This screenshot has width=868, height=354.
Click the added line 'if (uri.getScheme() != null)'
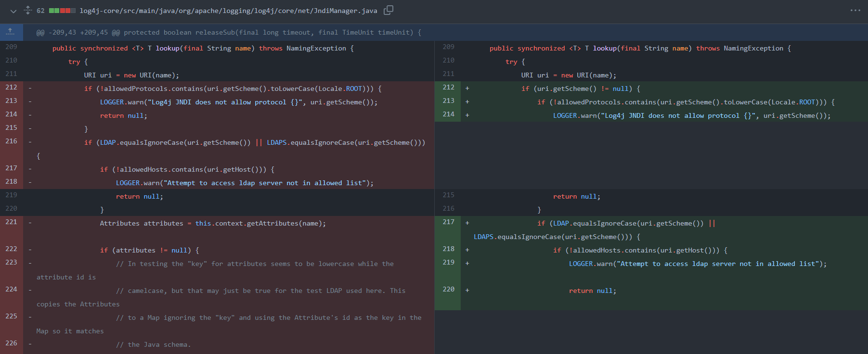581,88
